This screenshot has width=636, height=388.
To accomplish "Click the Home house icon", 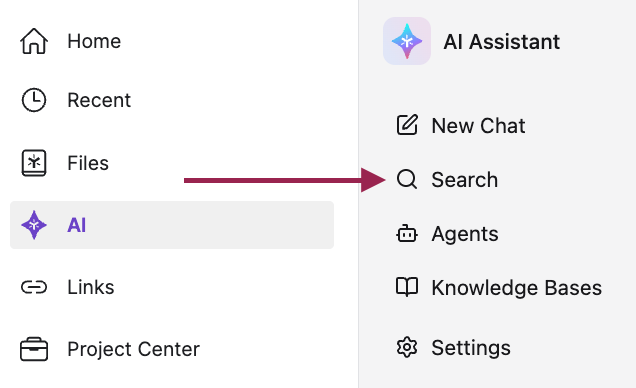I will (34, 41).
